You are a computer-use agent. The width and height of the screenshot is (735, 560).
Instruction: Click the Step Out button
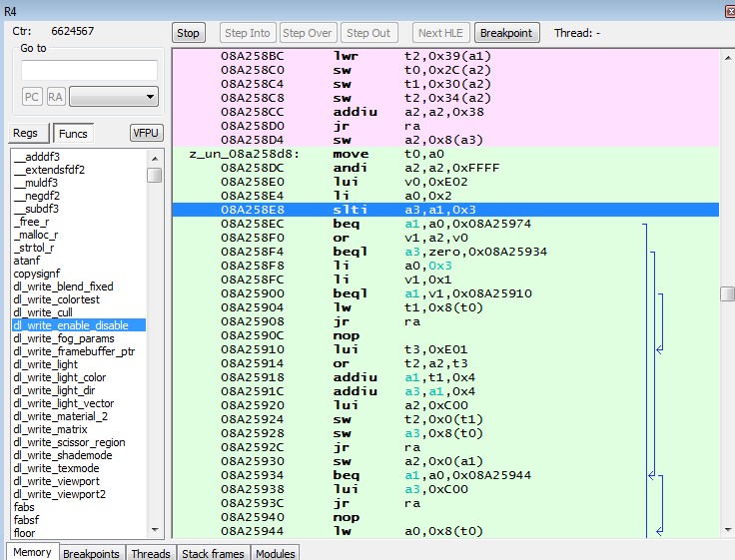(368, 33)
